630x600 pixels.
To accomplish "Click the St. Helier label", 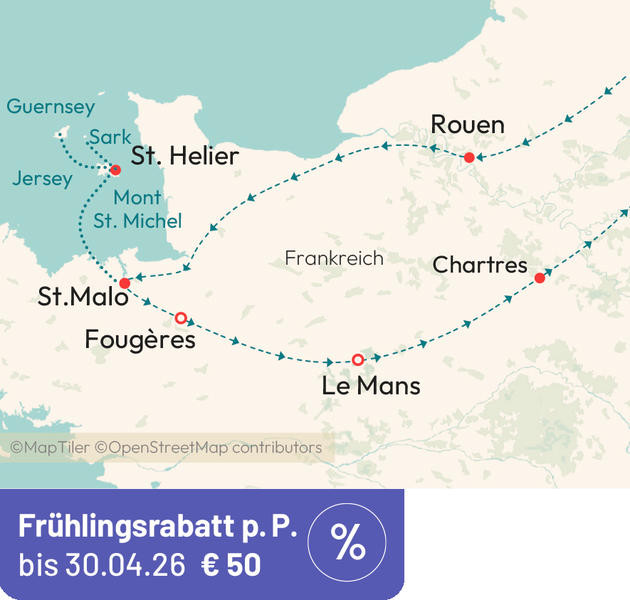I will click(185, 156).
